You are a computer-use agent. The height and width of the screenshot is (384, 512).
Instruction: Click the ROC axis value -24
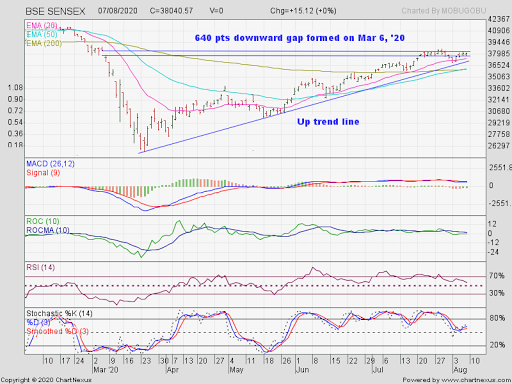(x=493, y=252)
